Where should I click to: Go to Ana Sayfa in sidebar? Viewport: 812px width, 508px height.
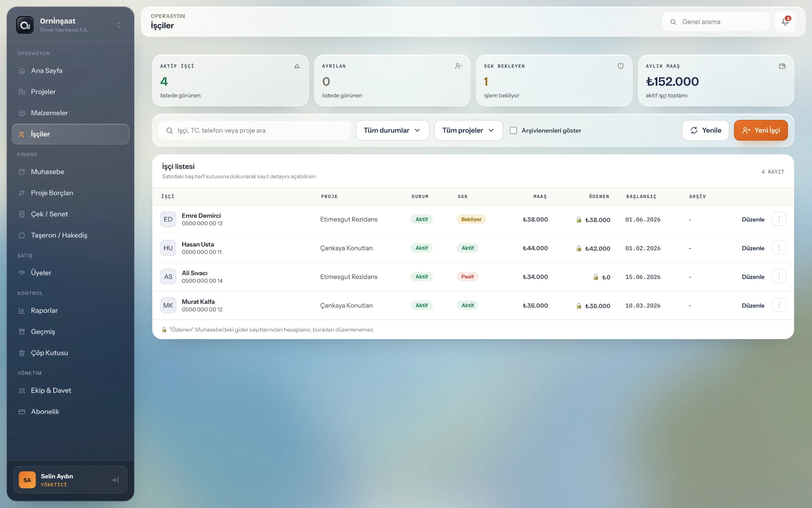[70, 71]
